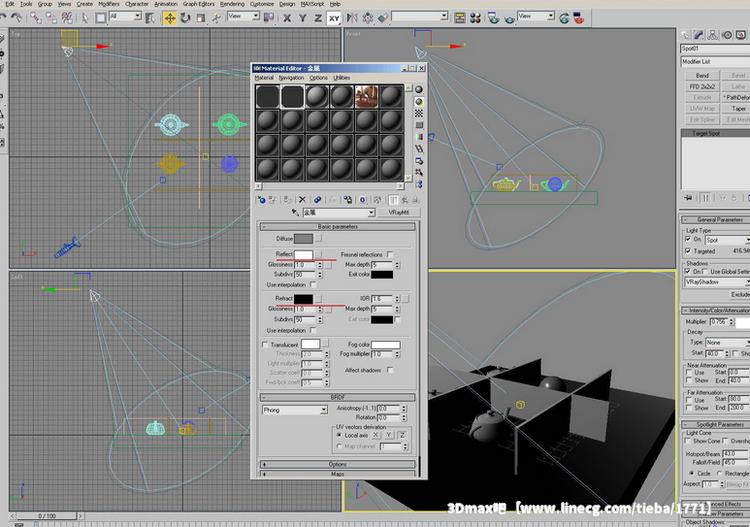The height and width of the screenshot is (527, 750).
Task: Click Pin Stack icon under modifier stack
Action: [x=688, y=198]
